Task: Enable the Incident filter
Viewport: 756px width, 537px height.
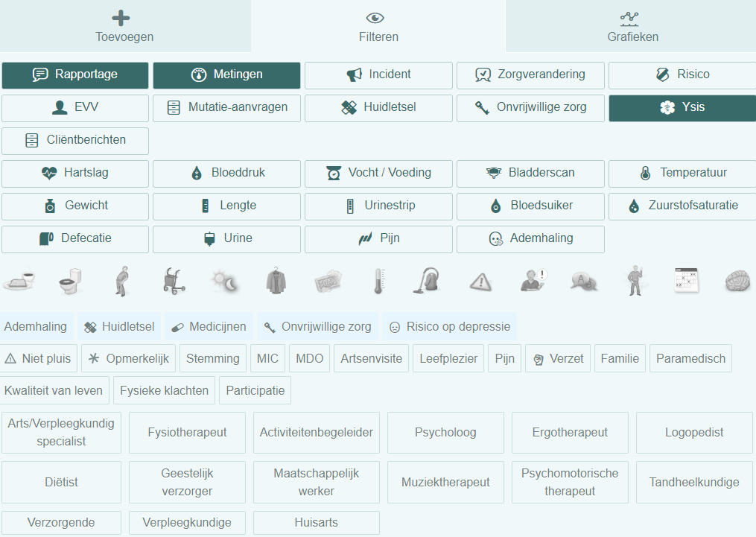Action: [x=378, y=74]
